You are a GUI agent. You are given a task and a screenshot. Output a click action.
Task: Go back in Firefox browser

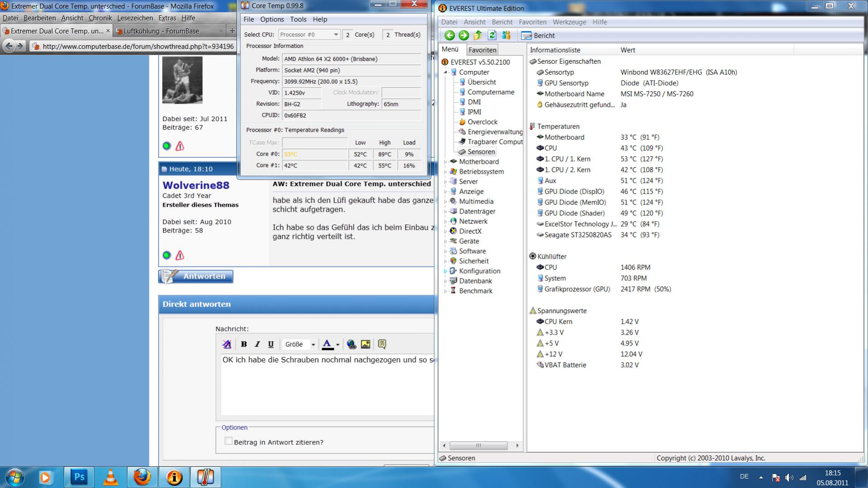click(9, 46)
